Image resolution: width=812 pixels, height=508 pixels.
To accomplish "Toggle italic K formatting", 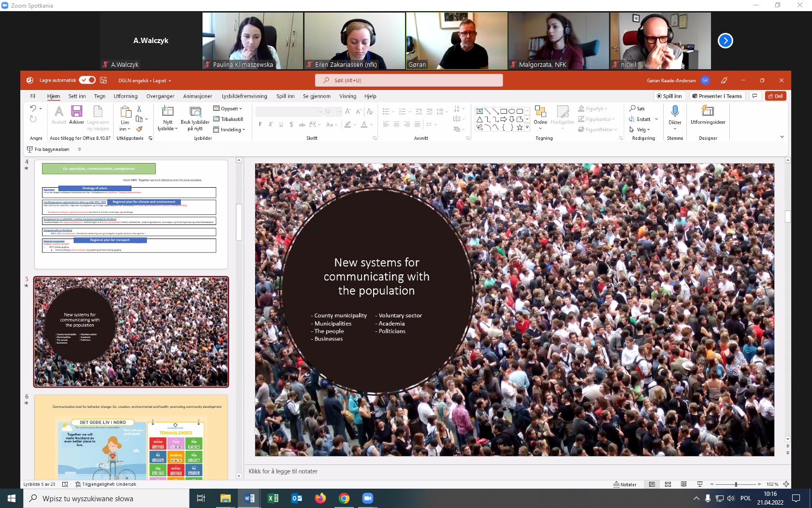I will coord(271,124).
